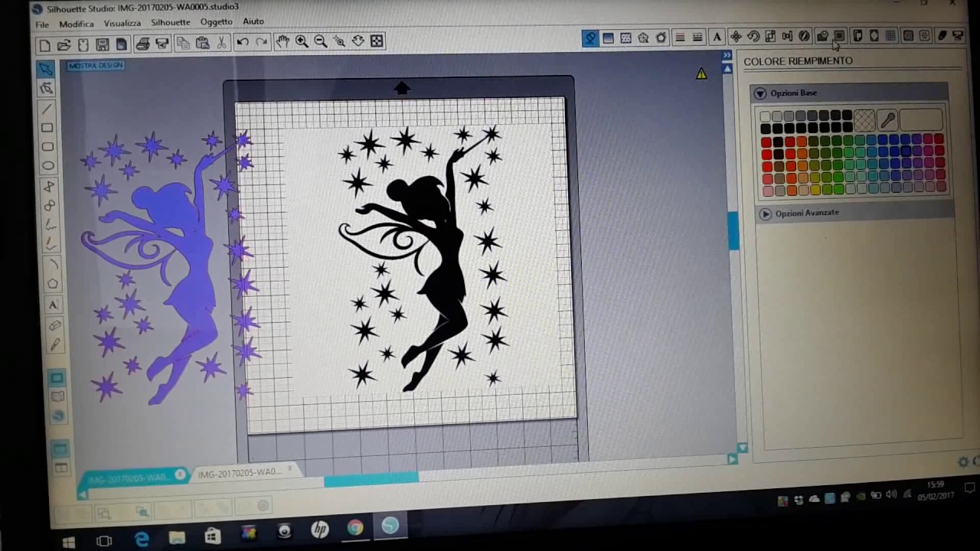The image size is (980, 551).
Task: Open the File menu
Action: click(42, 25)
